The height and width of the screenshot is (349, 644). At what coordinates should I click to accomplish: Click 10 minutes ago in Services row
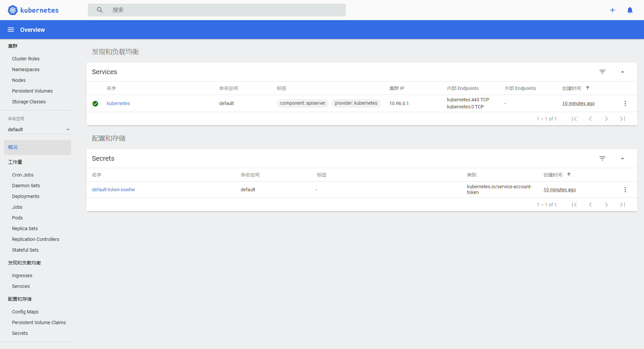(x=578, y=103)
